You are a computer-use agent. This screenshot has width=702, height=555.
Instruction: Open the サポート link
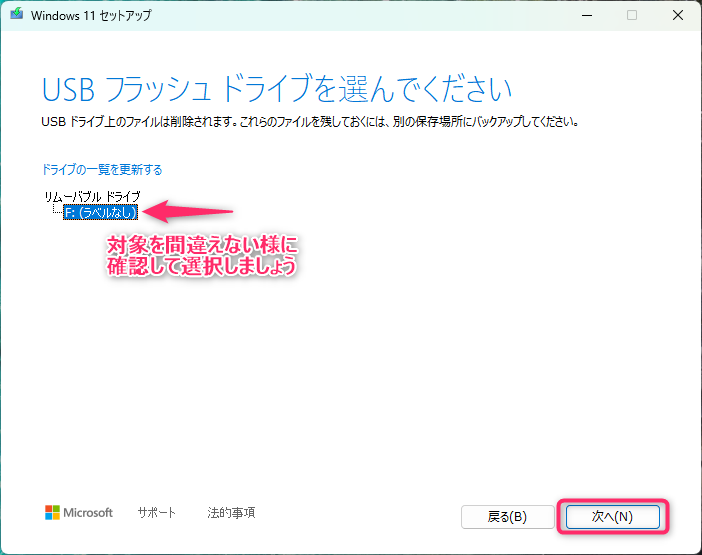point(157,512)
